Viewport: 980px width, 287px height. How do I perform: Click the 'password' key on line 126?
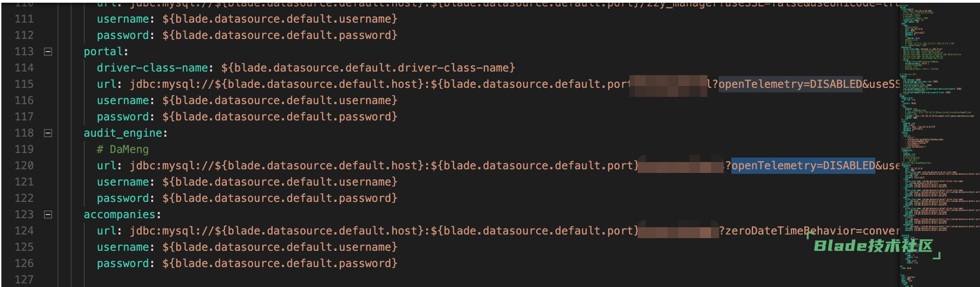(x=123, y=263)
